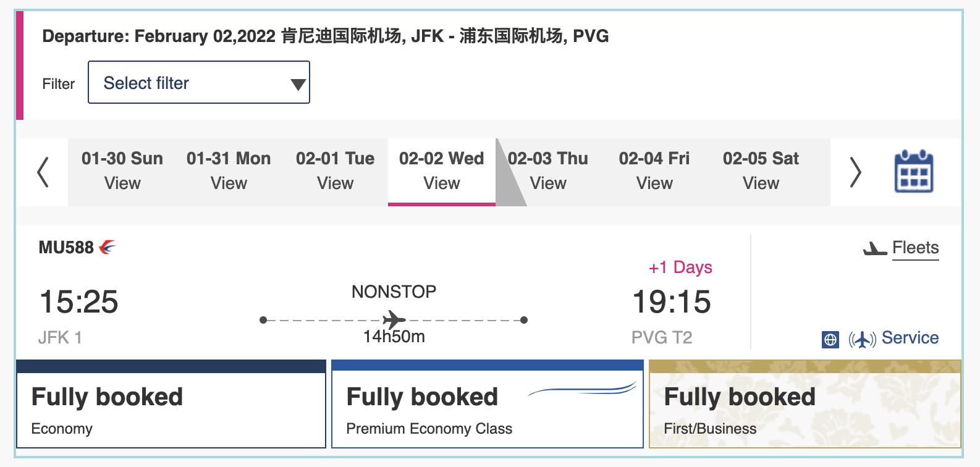Click the globe icon near Service

(830, 340)
